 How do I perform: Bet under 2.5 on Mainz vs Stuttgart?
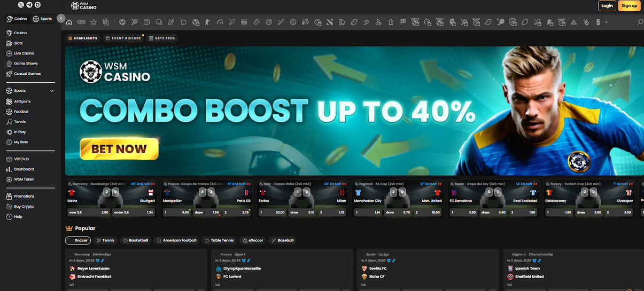coord(134,212)
